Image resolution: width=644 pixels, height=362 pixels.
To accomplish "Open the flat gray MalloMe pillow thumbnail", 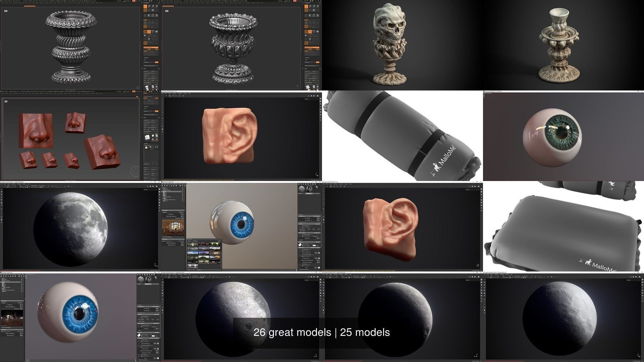I will click(x=563, y=226).
